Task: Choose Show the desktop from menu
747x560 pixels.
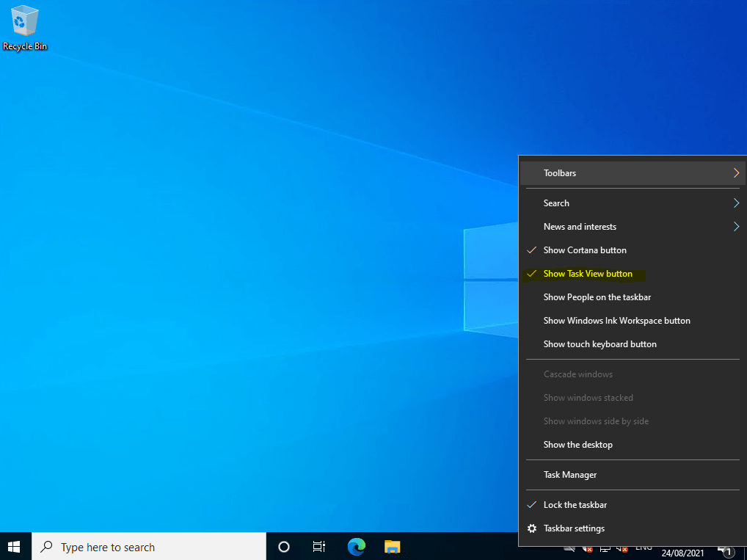Action: pyautogui.click(x=633, y=445)
